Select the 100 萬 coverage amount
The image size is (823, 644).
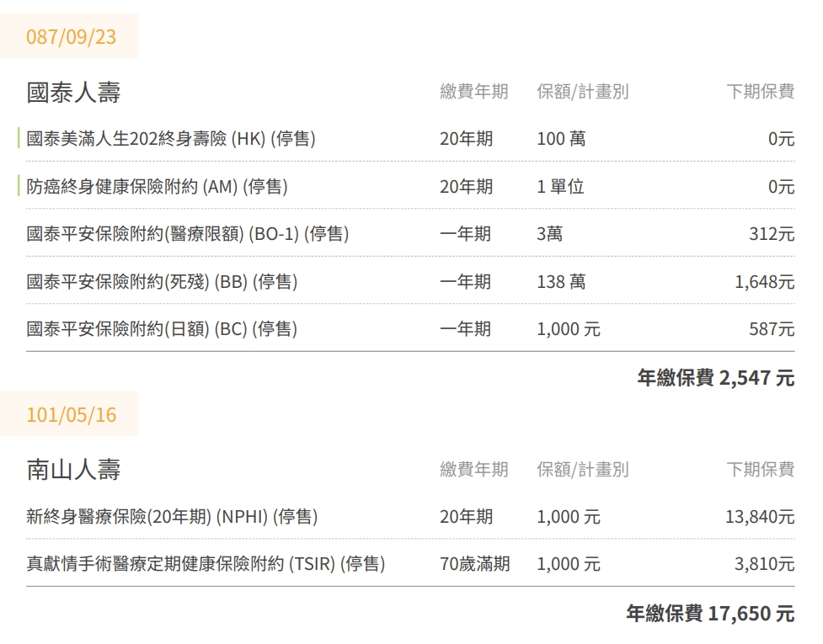561,139
